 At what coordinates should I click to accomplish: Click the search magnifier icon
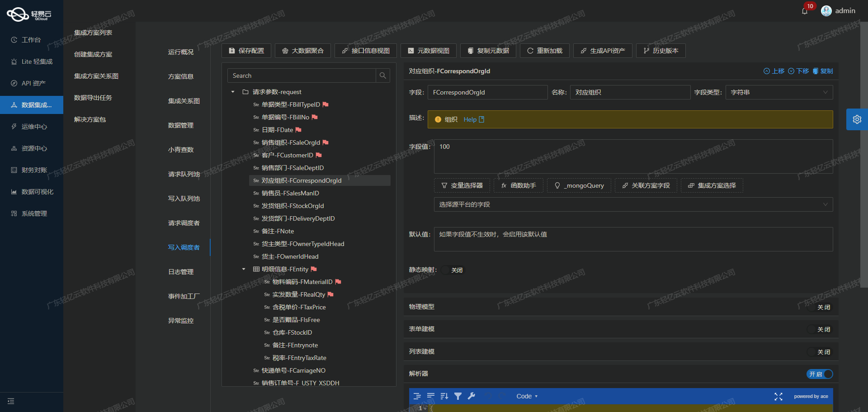click(383, 76)
